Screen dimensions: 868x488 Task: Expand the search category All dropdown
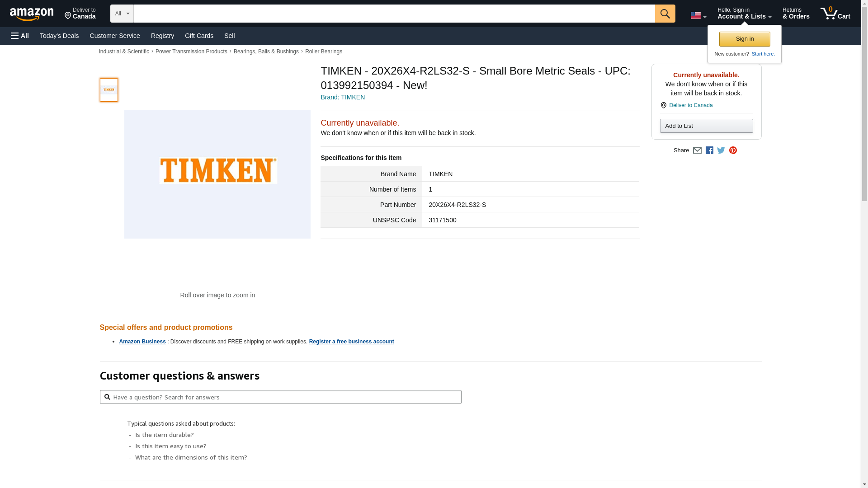coord(122,14)
